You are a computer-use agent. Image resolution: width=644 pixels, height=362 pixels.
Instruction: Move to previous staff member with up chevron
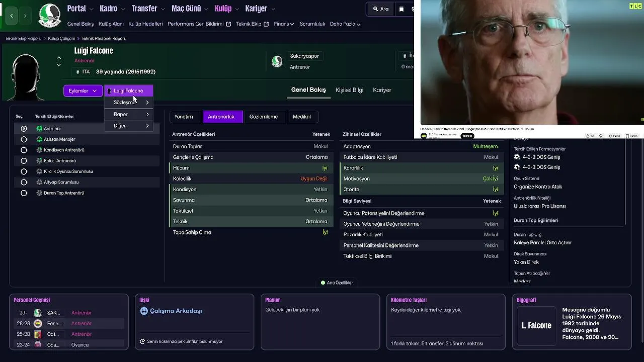coord(59,58)
